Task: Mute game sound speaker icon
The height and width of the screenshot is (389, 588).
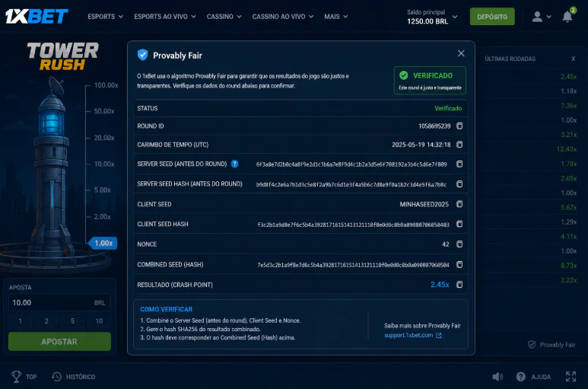Action: click(x=497, y=377)
